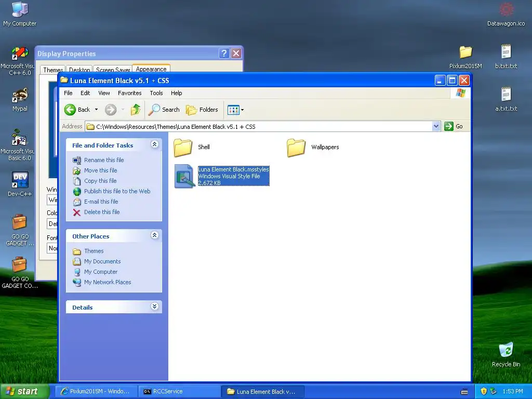Open My Documents link
Viewport: 532px width, 399px height.
tap(102, 262)
